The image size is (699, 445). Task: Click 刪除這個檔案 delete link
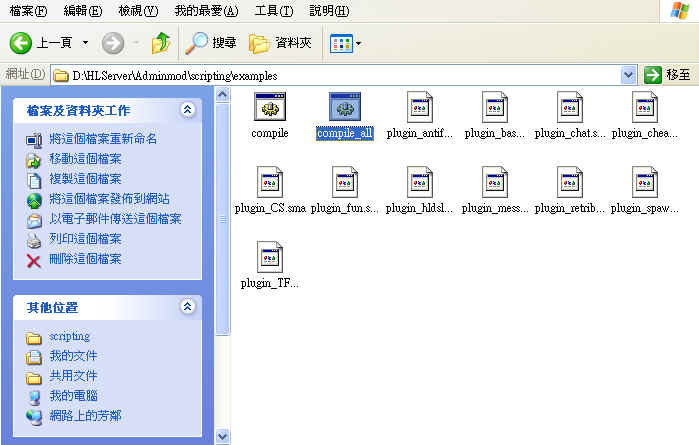(85, 259)
